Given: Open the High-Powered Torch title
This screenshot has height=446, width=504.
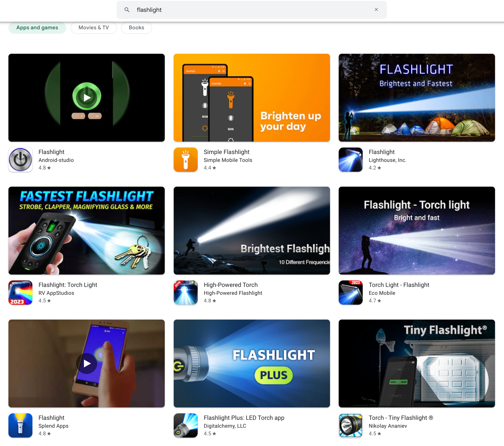Looking at the screenshot, I should (x=231, y=285).
